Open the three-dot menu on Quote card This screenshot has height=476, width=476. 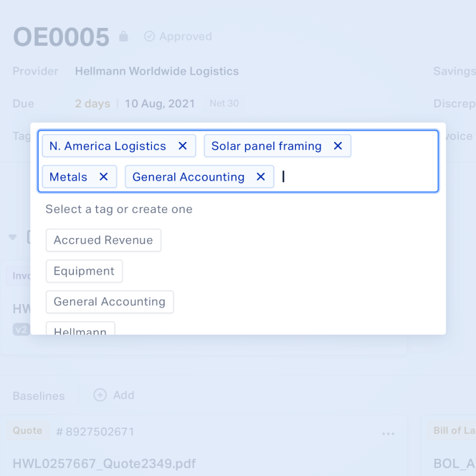(389, 434)
